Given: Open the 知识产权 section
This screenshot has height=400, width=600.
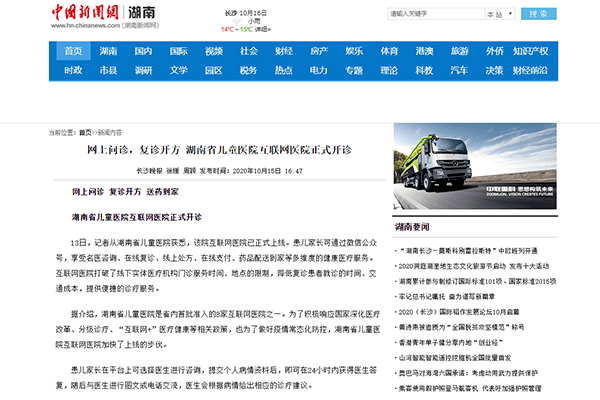Looking at the screenshot, I should [x=531, y=51].
